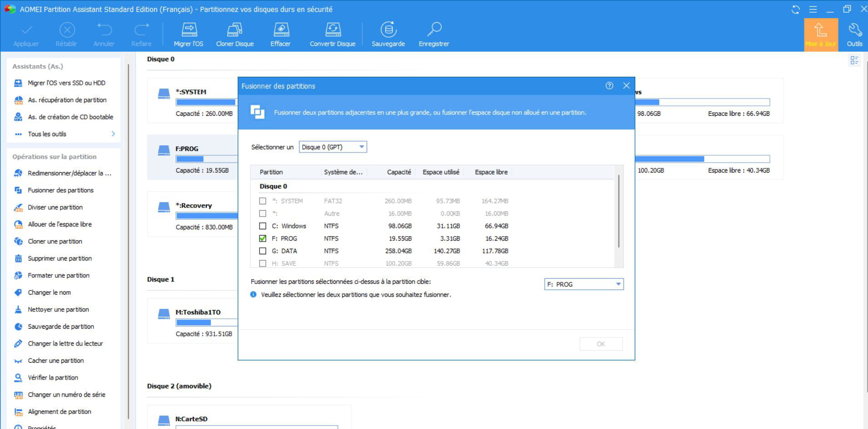The height and width of the screenshot is (429, 868).
Task: Click the Migrer l'OS toolbar icon
Action: [x=189, y=30]
